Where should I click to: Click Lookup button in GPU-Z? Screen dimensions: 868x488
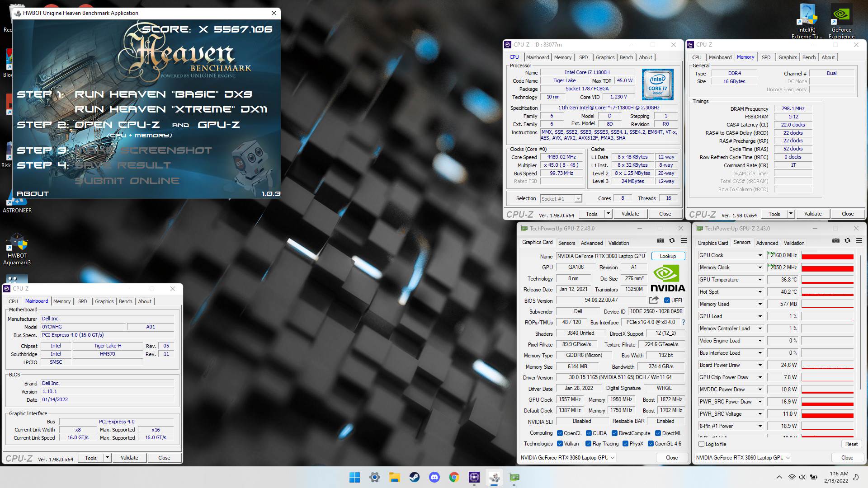[x=668, y=256]
